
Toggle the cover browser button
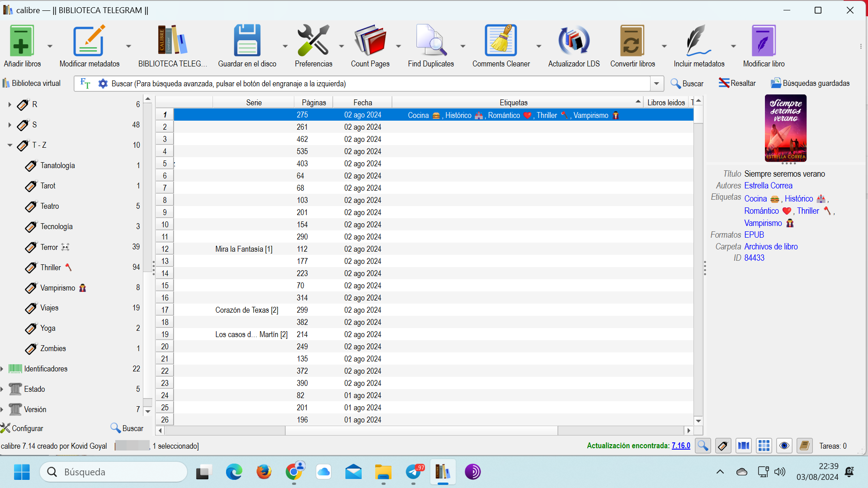(744, 446)
